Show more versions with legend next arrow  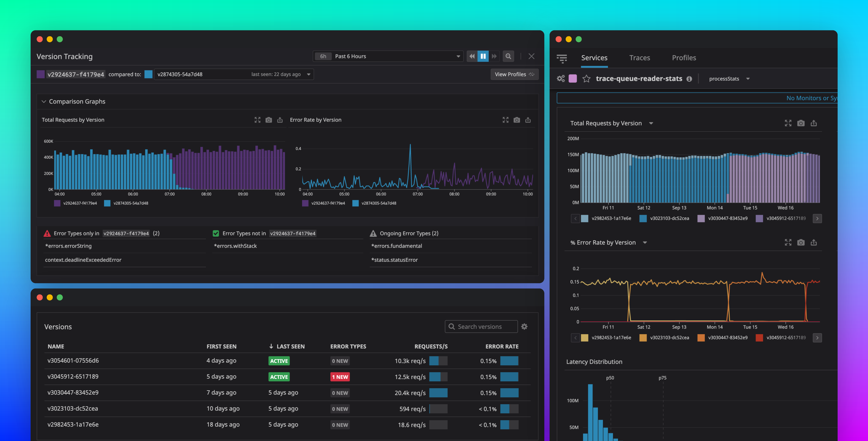(x=817, y=218)
